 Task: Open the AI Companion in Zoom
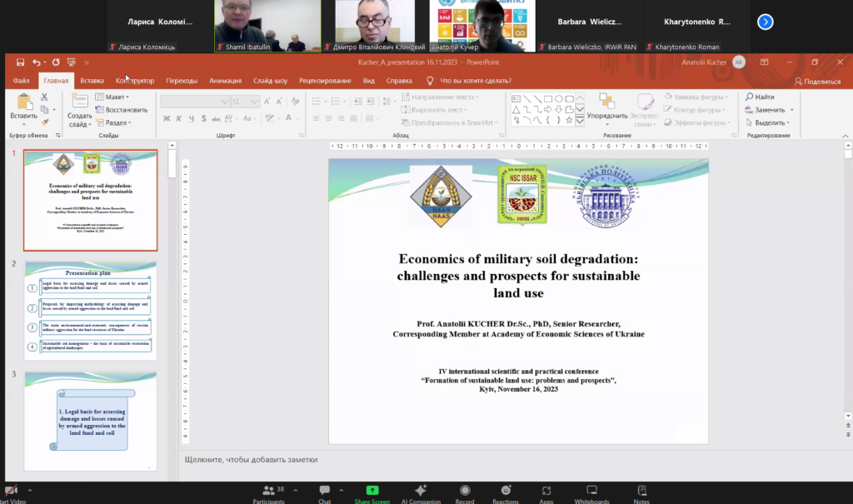pyautogui.click(x=421, y=491)
